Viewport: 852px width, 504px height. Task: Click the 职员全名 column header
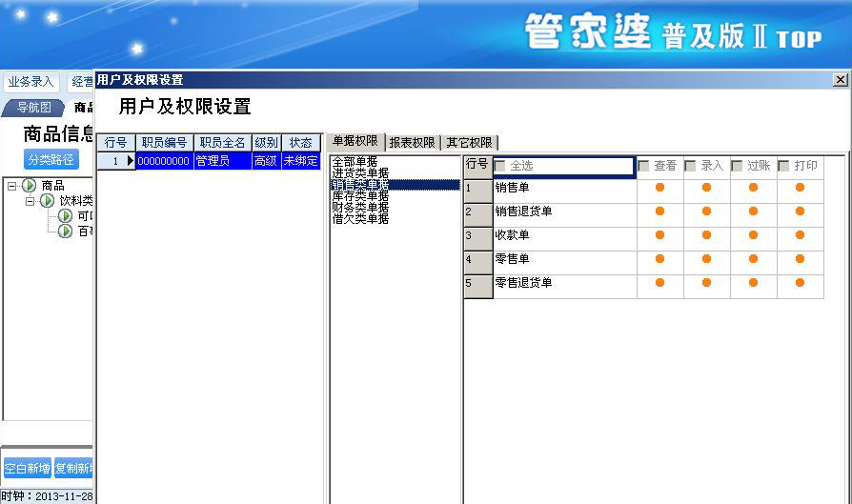click(222, 143)
